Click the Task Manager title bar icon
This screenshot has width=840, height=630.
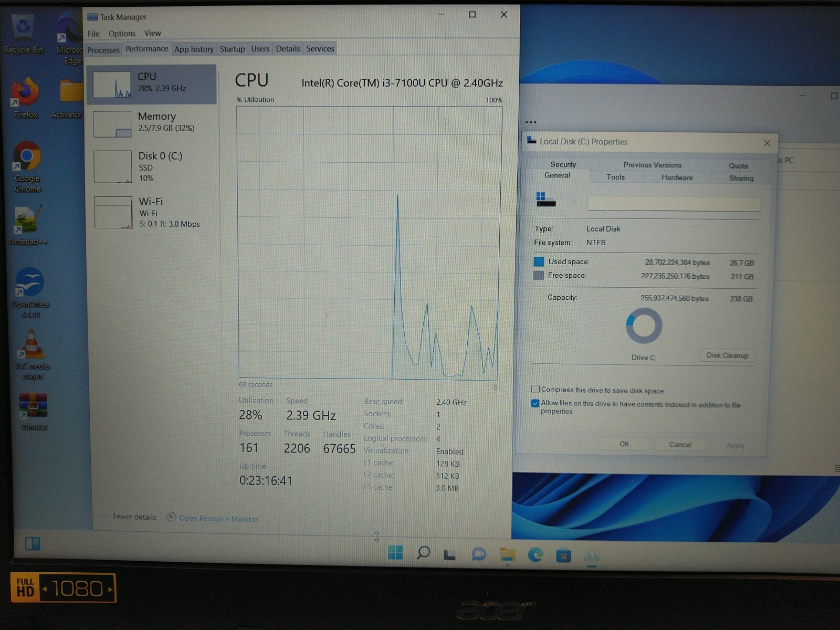point(92,17)
